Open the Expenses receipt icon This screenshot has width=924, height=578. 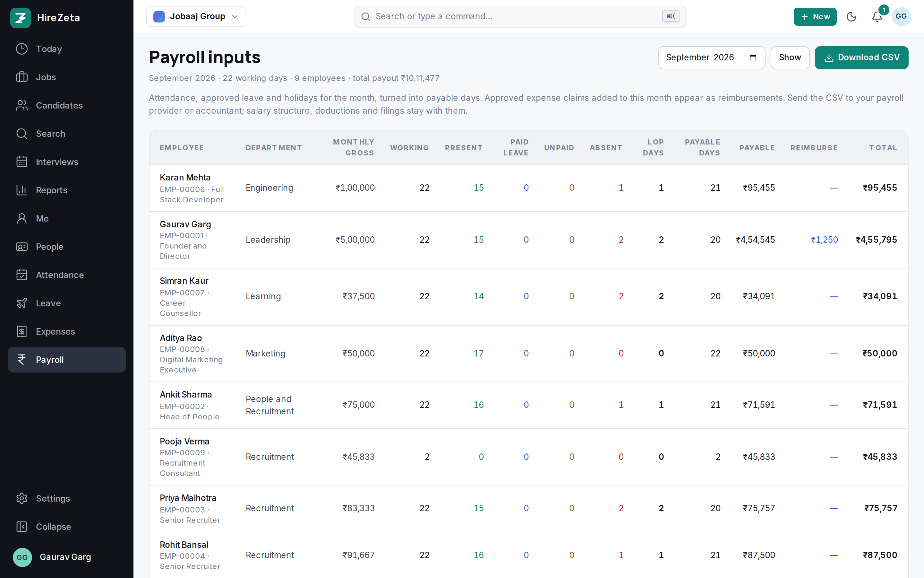pos(22,332)
